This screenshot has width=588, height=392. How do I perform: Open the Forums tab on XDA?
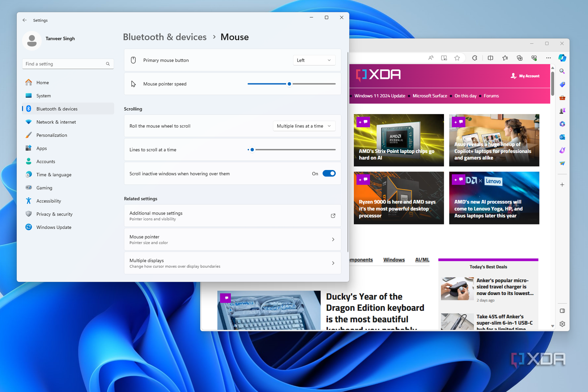[x=491, y=96]
